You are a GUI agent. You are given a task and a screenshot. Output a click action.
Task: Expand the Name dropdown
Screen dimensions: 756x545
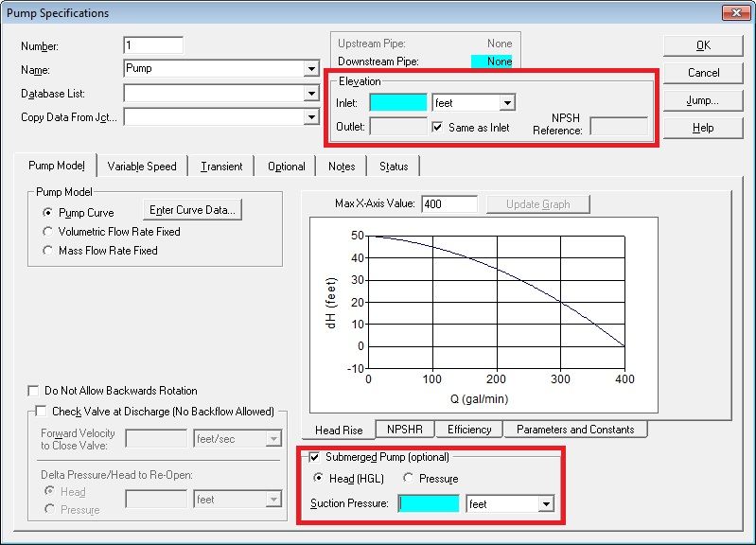click(311, 69)
